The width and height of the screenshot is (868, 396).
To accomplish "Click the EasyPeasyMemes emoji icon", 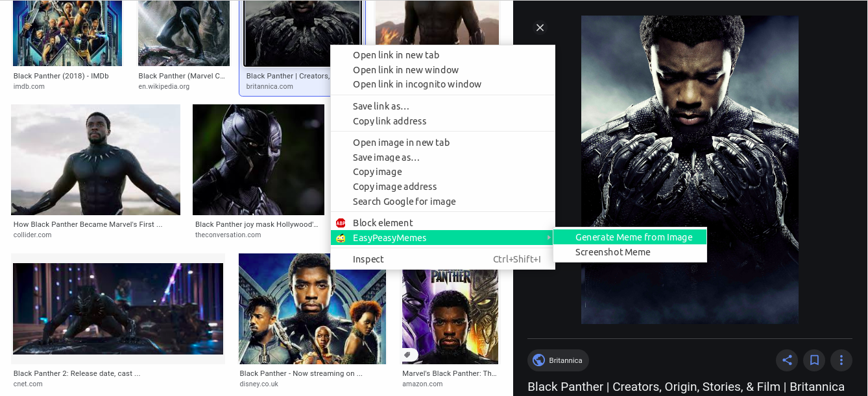I will 341,238.
